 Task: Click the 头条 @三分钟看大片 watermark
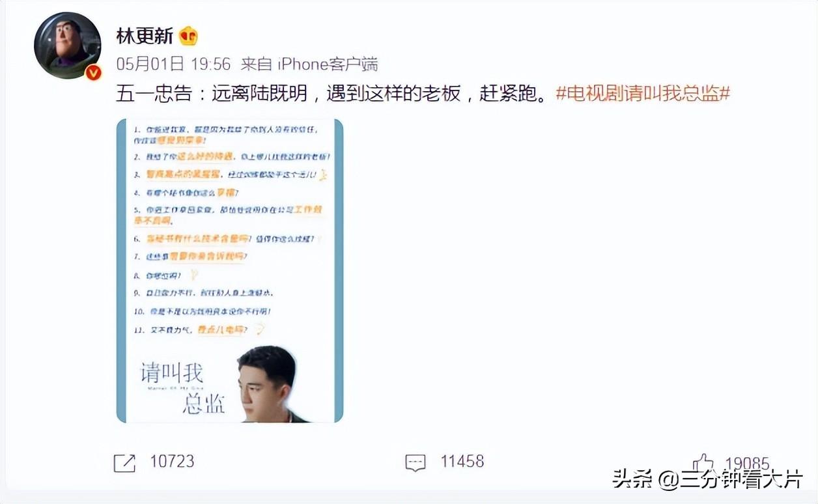point(708,481)
